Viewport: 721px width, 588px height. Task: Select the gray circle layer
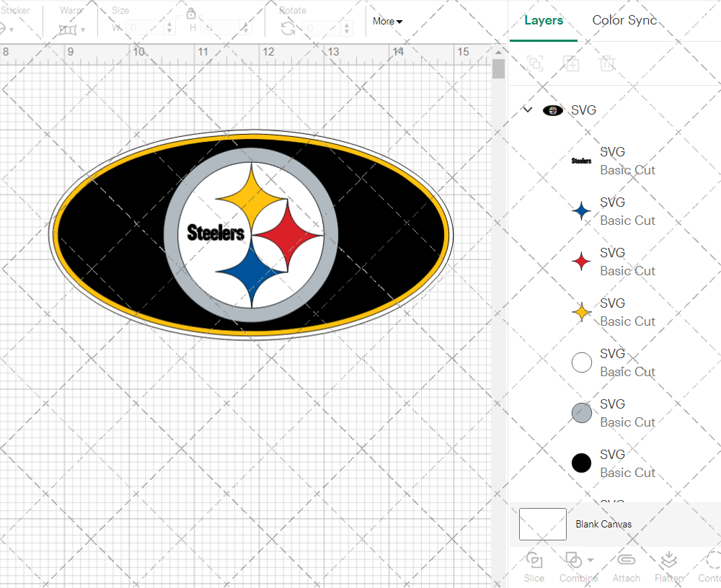(x=615, y=414)
